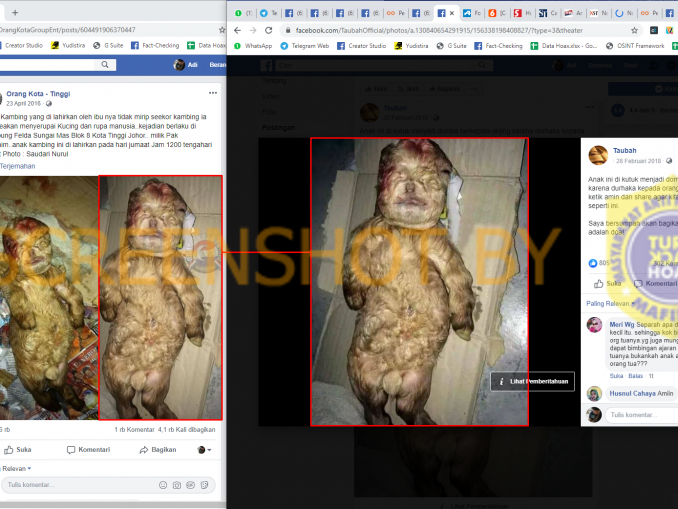
Task: Focus Tulis komentar field under Taubah photo
Action: pyautogui.click(x=641, y=415)
